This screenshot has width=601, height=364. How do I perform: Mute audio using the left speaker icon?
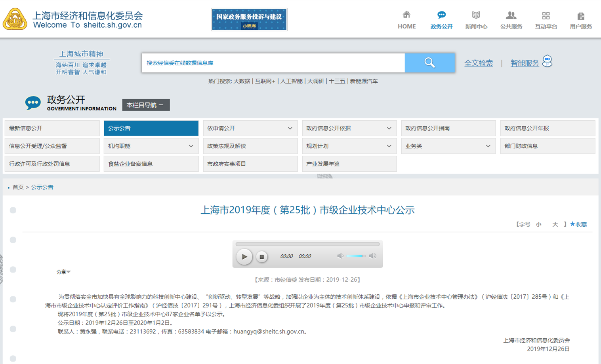[x=340, y=256]
